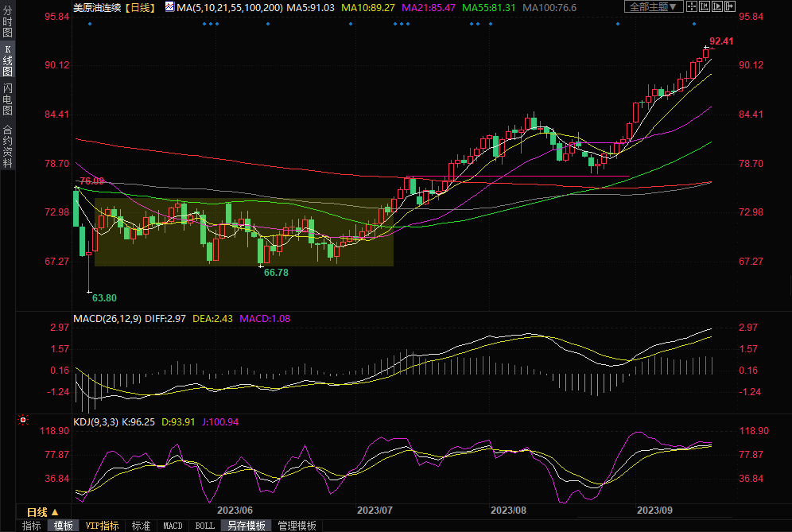Toggle the BOLL indicator template
Image resolution: width=792 pixels, height=532 pixels.
point(204,526)
